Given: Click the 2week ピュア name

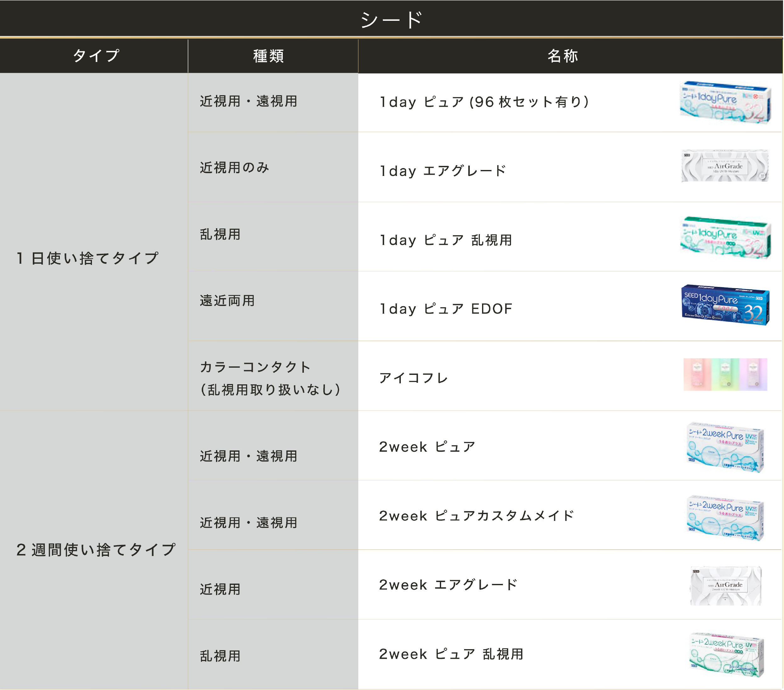Looking at the screenshot, I should pos(427,447).
